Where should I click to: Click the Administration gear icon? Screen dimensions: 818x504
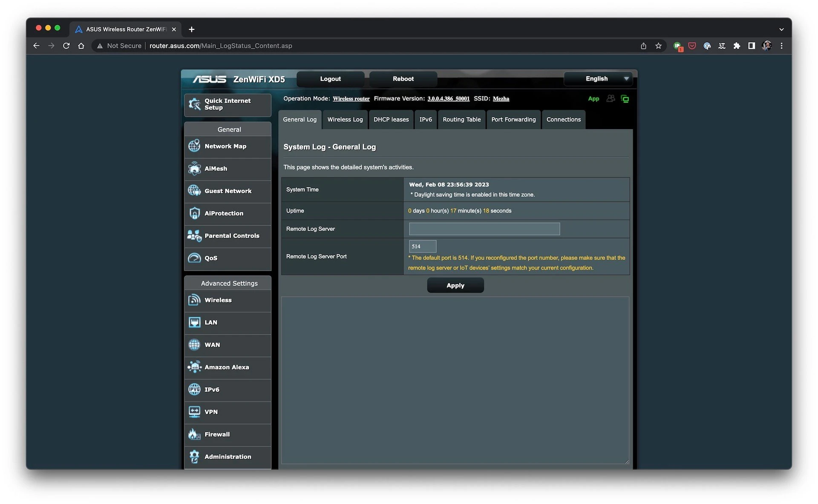pos(194,456)
